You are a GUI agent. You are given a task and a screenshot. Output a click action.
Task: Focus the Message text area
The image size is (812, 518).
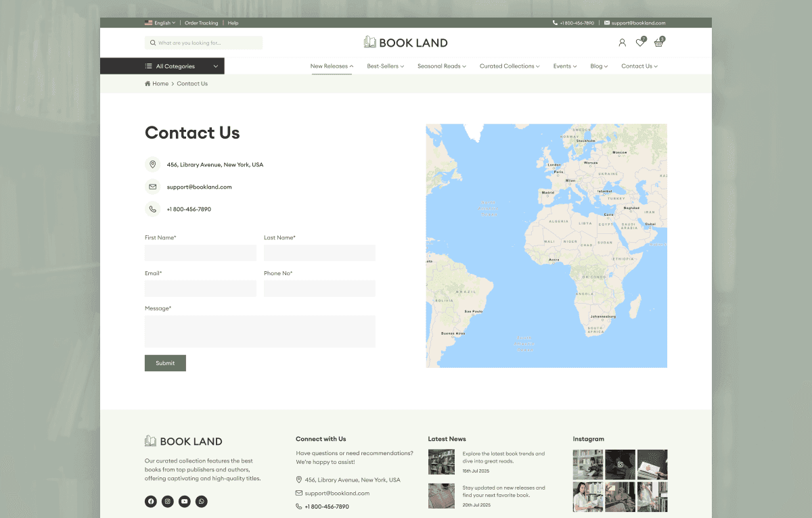click(x=260, y=331)
